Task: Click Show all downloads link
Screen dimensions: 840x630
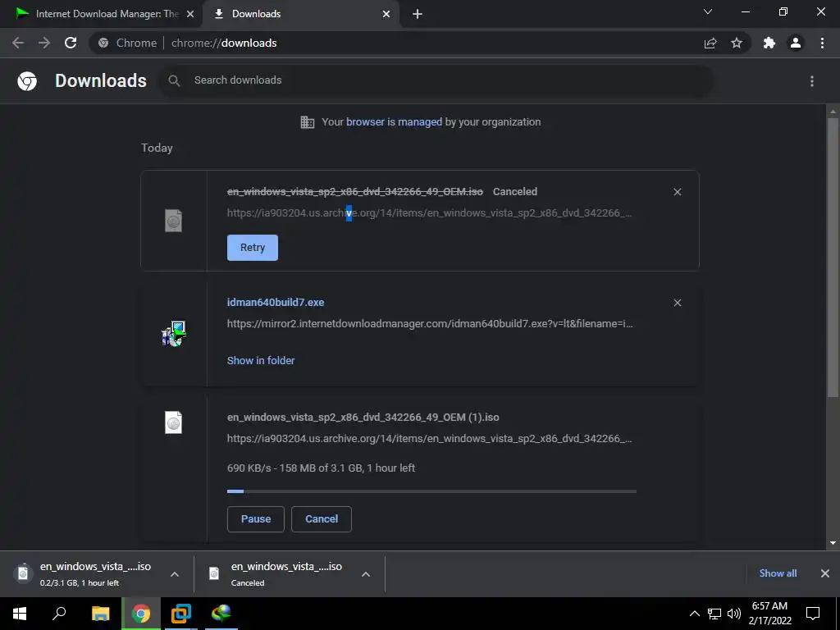Action: [778, 573]
